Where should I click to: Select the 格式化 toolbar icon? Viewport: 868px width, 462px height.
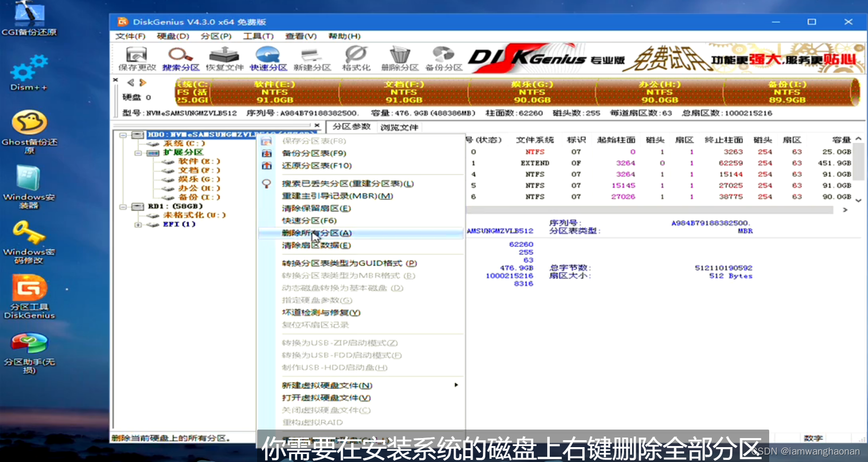[356, 58]
